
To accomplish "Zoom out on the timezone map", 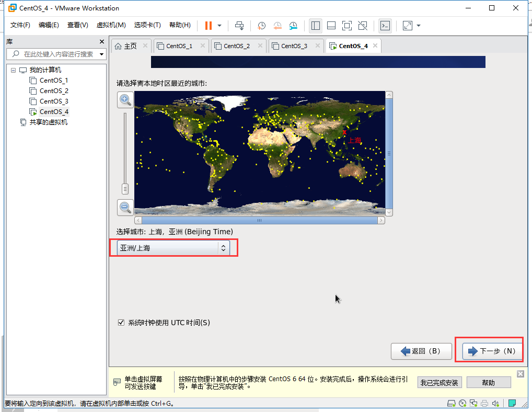I will (x=125, y=208).
